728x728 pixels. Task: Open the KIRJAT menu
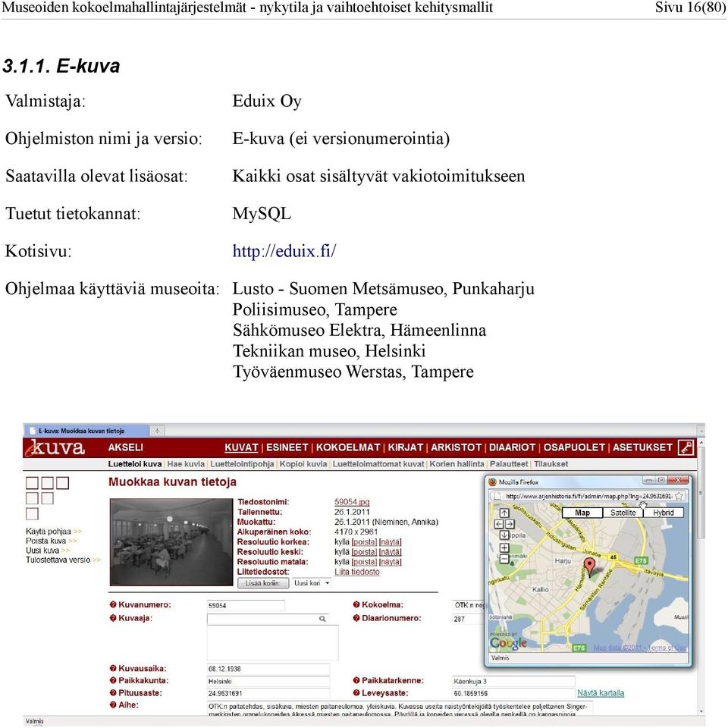[x=405, y=447]
